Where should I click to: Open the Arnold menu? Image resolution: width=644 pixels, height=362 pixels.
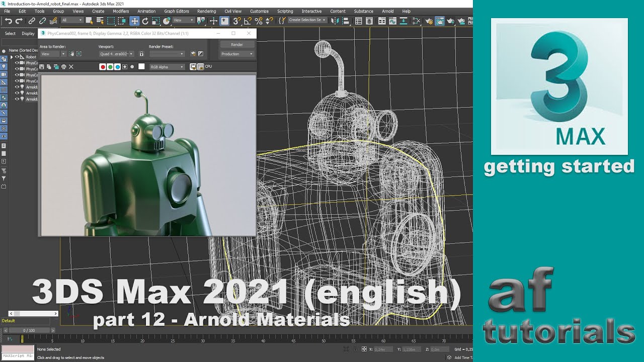(387, 11)
